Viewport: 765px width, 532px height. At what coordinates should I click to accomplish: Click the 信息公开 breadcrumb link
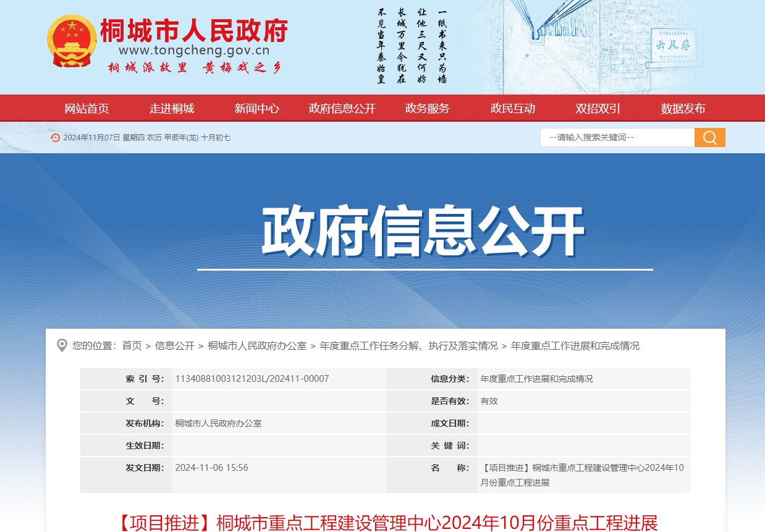point(174,346)
